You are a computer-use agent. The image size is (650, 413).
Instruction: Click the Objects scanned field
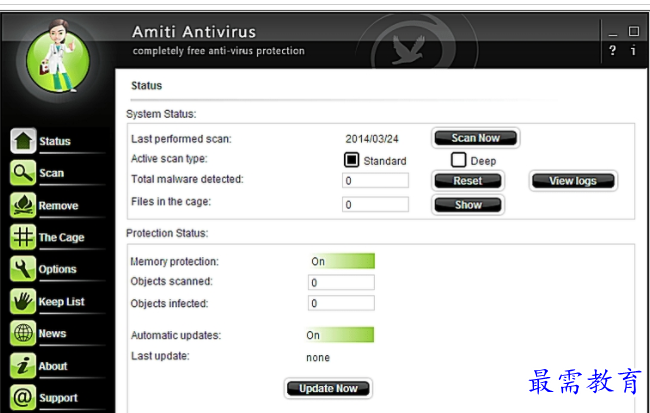point(341,282)
